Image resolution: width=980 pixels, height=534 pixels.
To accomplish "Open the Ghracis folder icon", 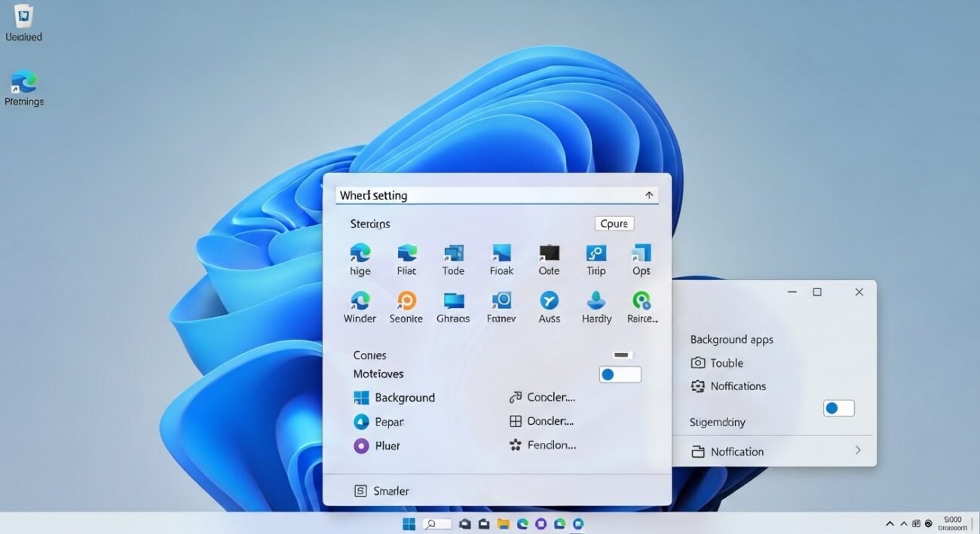I will [x=454, y=301].
